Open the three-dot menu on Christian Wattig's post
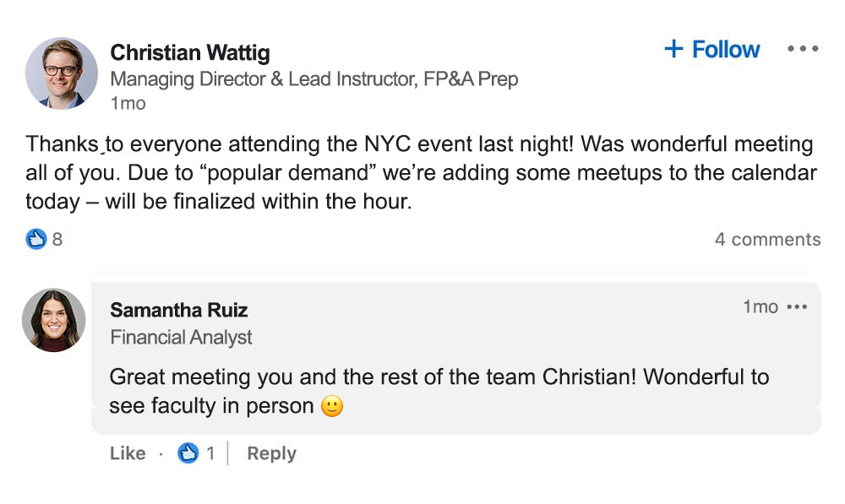 (x=802, y=49)
